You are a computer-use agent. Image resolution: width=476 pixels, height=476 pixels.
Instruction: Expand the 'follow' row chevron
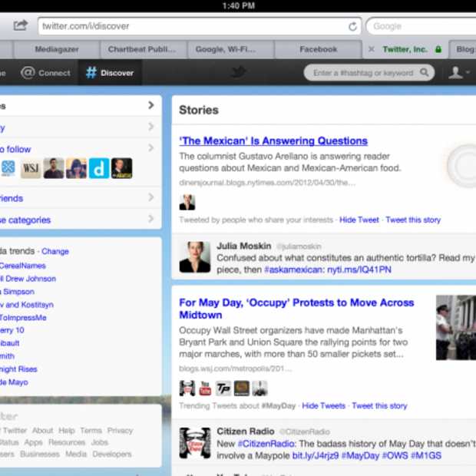coord(151,148)
